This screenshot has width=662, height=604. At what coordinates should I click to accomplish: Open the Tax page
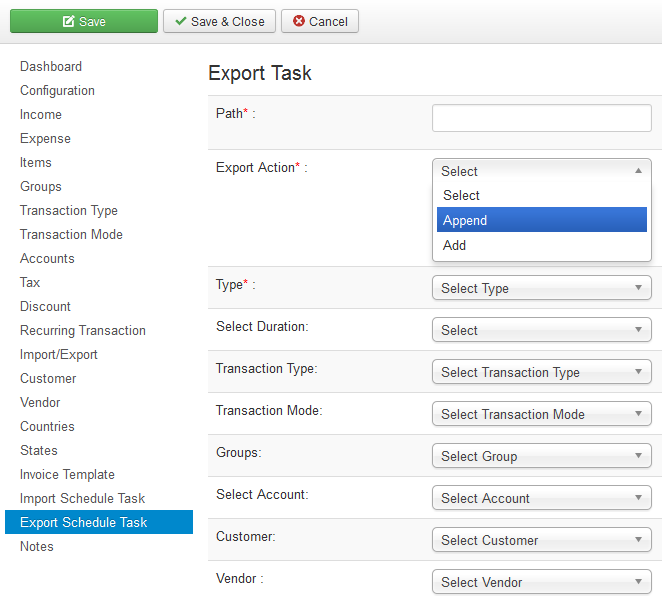click(x=30, y=282)
